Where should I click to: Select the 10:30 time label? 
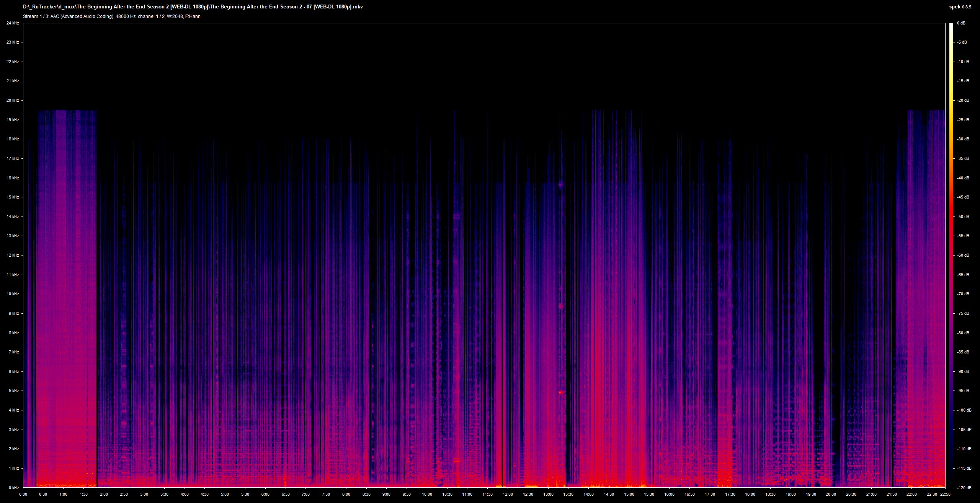447,494
